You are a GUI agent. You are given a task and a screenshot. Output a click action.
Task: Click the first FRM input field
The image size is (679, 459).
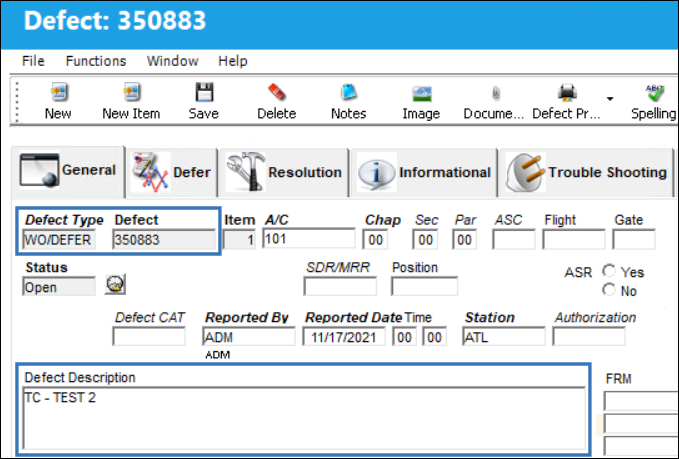point(641,401)
